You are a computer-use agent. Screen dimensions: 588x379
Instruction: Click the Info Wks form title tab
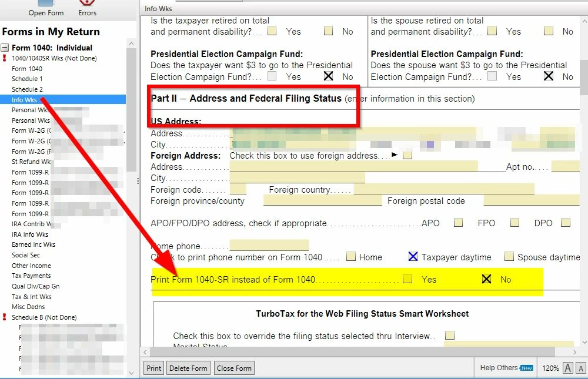pyautogui.click(x=158, y=8)
